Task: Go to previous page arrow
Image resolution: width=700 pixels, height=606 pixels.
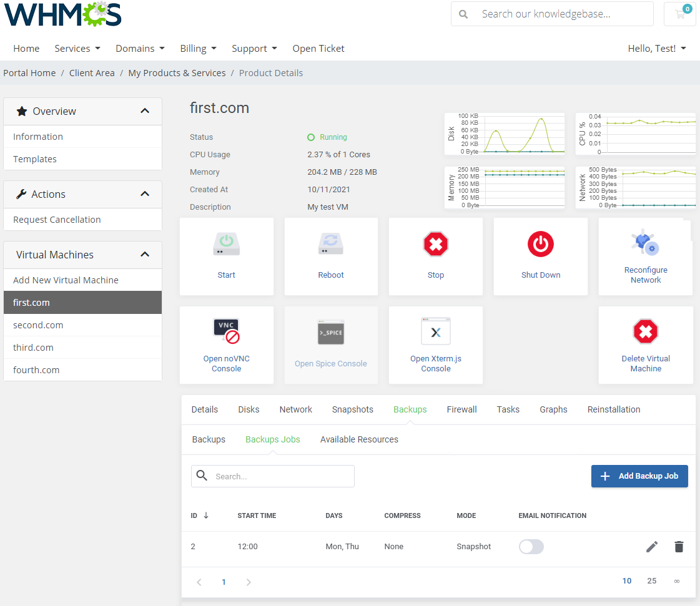Action: 199,582
